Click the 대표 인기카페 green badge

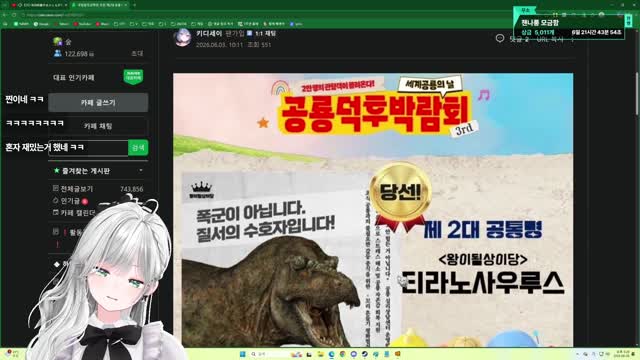click(133, 77)
